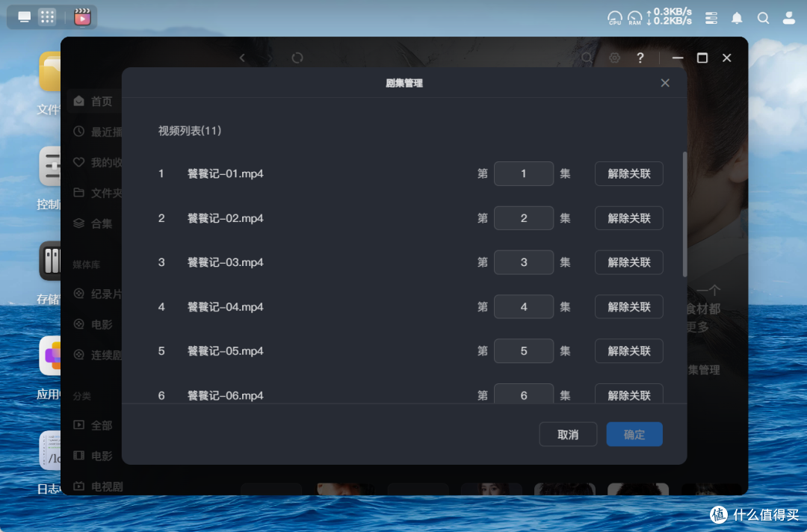Image resolution: width=807 pixels, height=532 pixels.
Task: Click the video player app icon in top bar
Action: click(82, 17)
